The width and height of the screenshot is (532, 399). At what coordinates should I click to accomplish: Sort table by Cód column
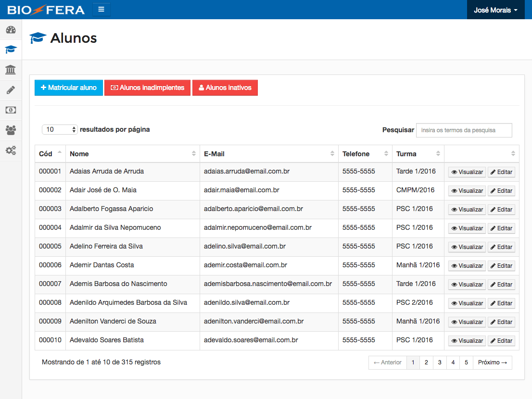coord(50,154)
